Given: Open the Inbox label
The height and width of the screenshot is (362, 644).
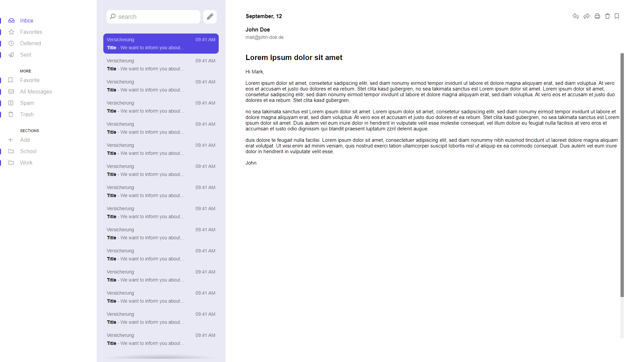Looking at the screenshot, I should click(26, 20).
